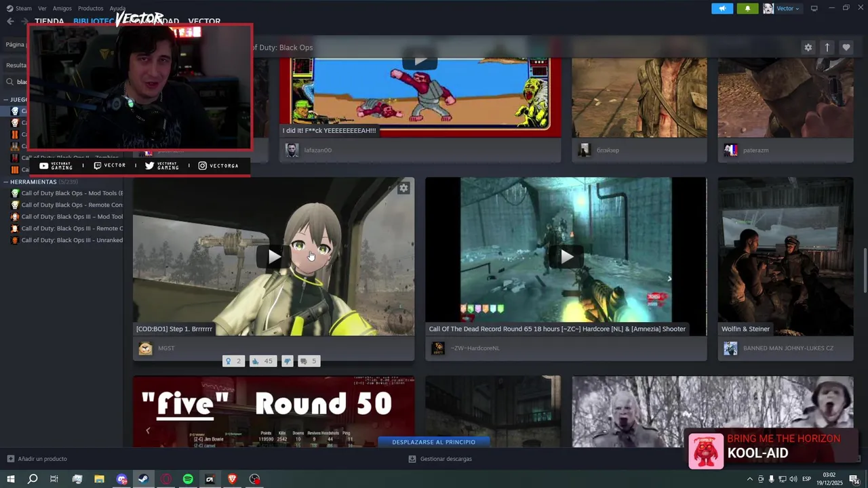Click the gear on the Brrrrrrr video card
The width and height of the screenshot is (868, 488).
click(403, 188)
